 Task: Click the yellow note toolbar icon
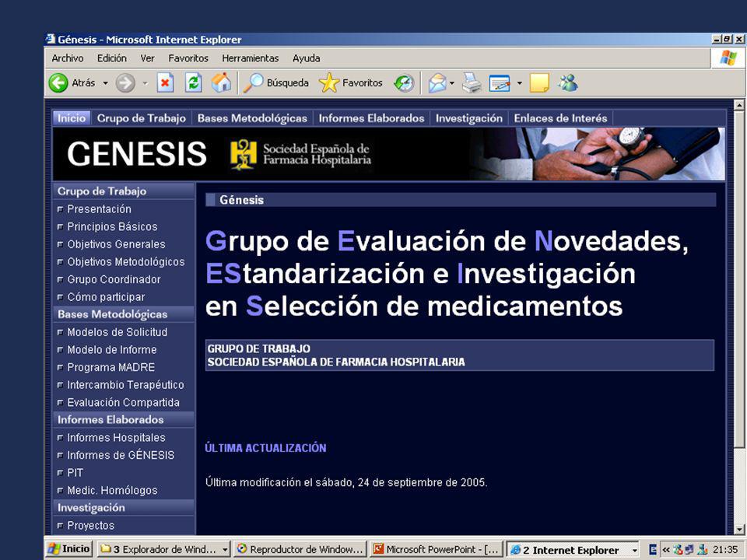tap(539, 83)
